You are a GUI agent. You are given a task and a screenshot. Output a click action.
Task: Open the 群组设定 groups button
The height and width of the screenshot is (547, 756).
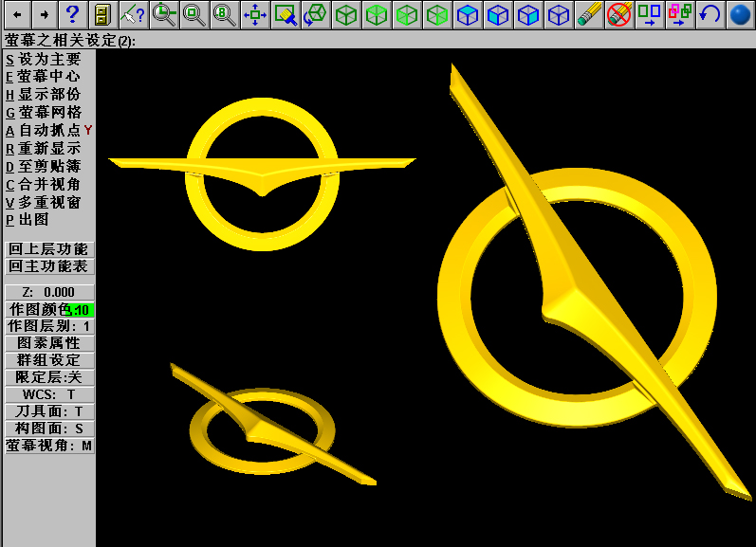coord(49,360)
